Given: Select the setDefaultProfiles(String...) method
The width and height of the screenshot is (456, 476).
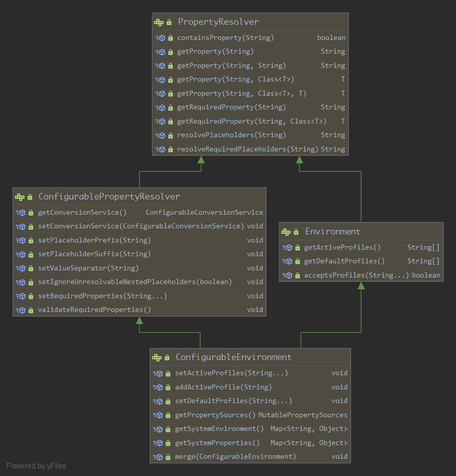Looking at the screenshot, I should tap(234, 401).
